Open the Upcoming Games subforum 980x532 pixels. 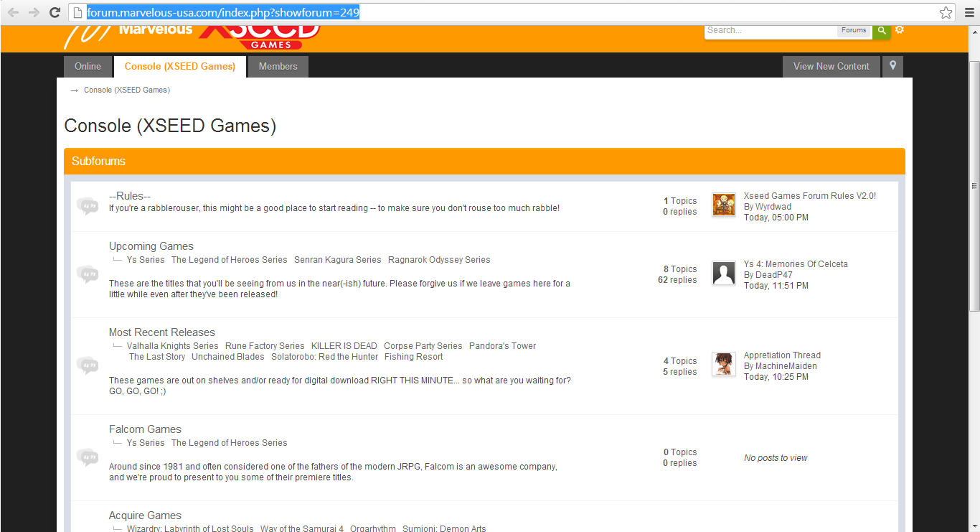click(151, 246)
